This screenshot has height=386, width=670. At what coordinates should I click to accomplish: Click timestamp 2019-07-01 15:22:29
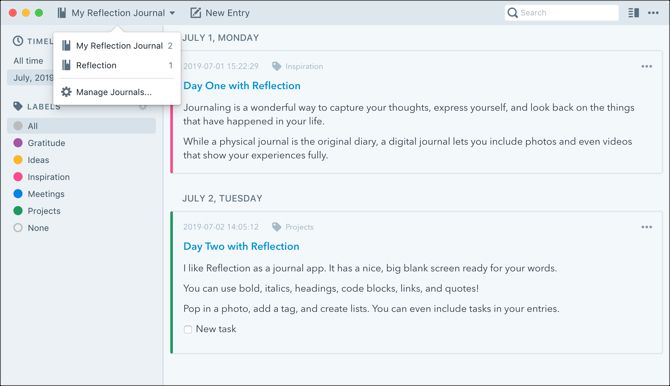coord(221,66)
